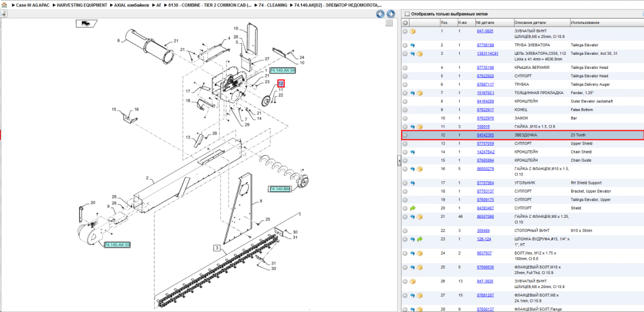Viewport: 644px width, 312px height.
Task: Select callout number 8 on the side panel
Action: 260,201
